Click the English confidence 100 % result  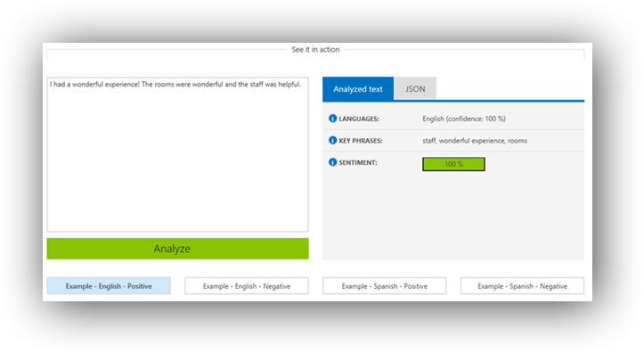pyautogui.click(x=464, y=119)
